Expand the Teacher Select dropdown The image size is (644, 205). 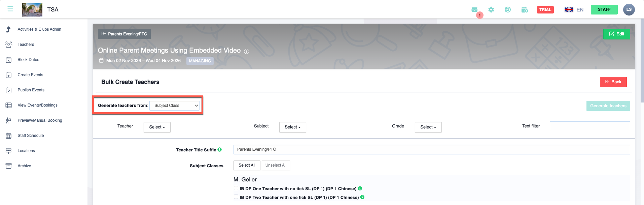[x=157, y=127]
